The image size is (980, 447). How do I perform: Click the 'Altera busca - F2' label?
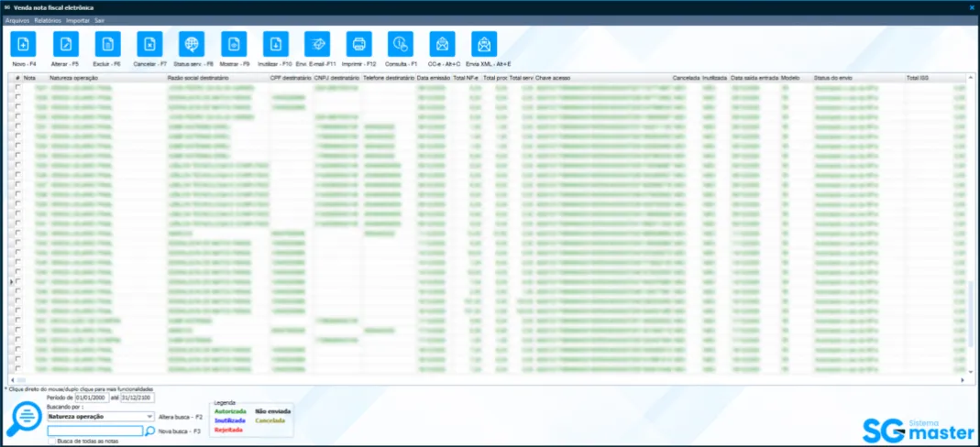point(181,417)
